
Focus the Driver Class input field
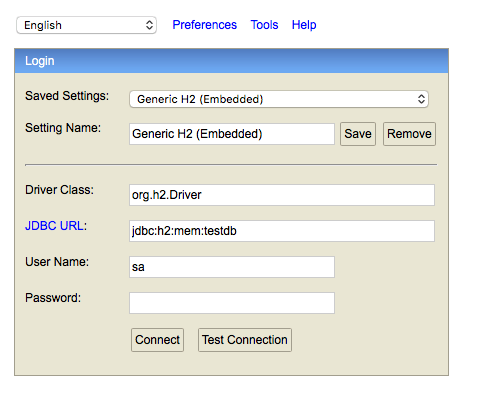[x=282, y=195]
